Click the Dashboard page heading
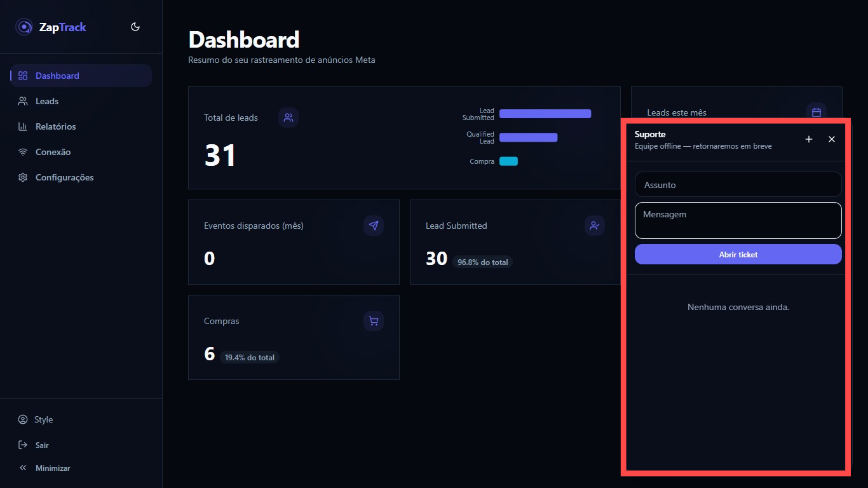The height and width of the screenshot is (488, 868). (244, 39)
